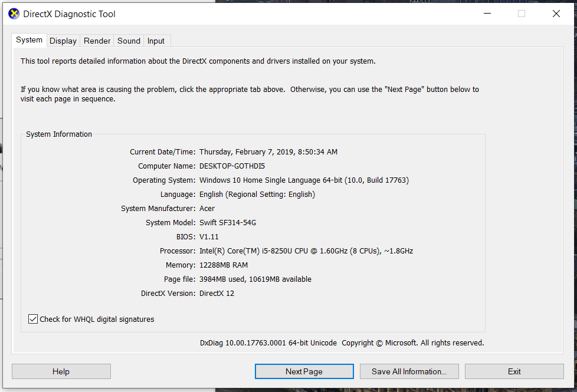Click the 'Processor:' label
The image size is (577, 392).
[178, 251]
